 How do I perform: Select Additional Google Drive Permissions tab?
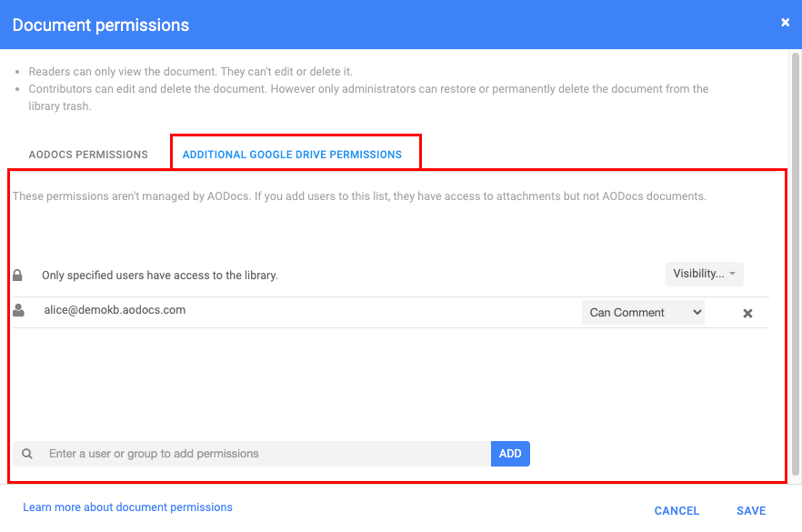(292, 155)
